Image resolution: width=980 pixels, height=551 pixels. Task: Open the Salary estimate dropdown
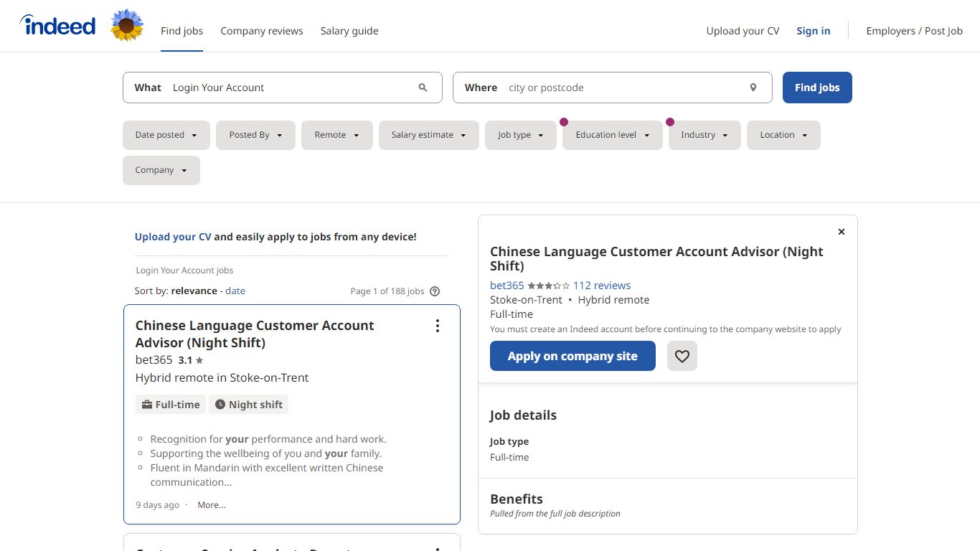(x=429, y=135)
